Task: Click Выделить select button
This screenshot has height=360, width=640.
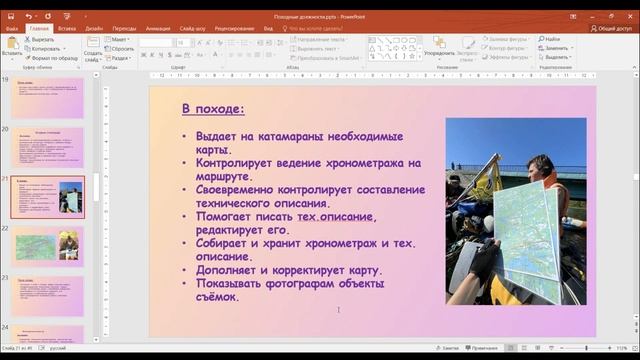Action: [555, 57]
